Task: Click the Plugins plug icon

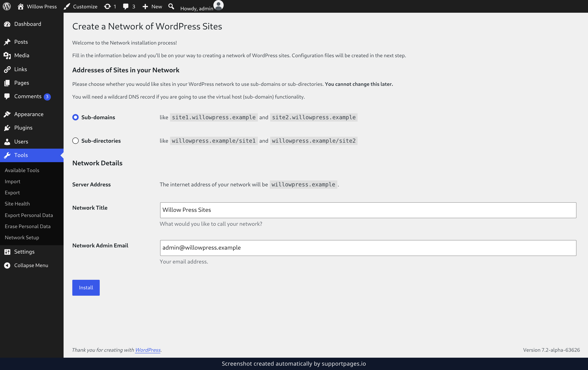Action: click(7, 128)
